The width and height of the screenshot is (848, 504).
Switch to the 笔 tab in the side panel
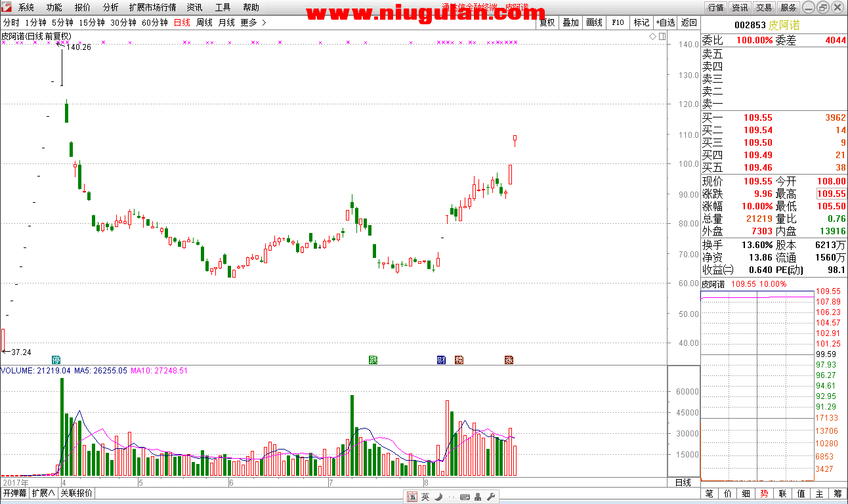[710, 493]
